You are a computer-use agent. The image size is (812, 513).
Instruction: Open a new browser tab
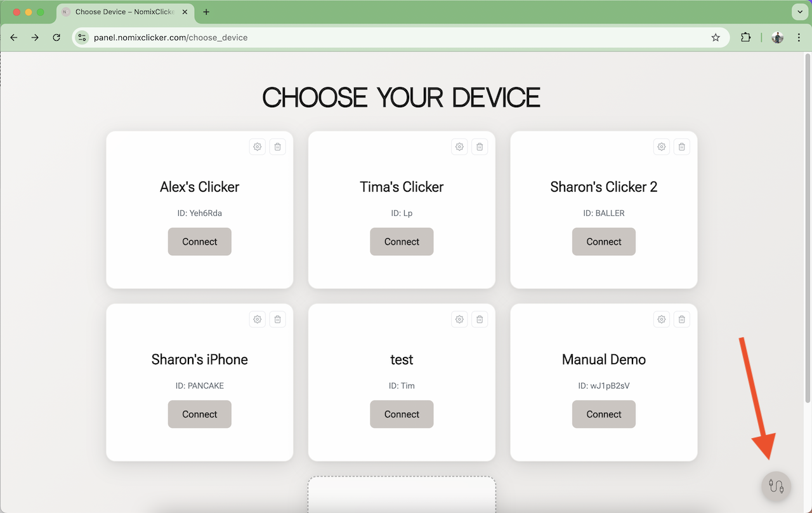[x=206, y=12]
